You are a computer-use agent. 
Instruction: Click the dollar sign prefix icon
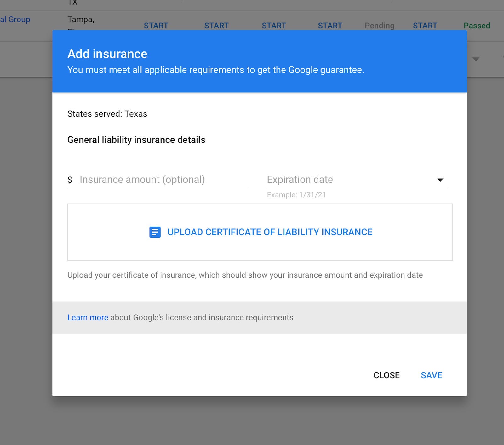click(70, 180)
